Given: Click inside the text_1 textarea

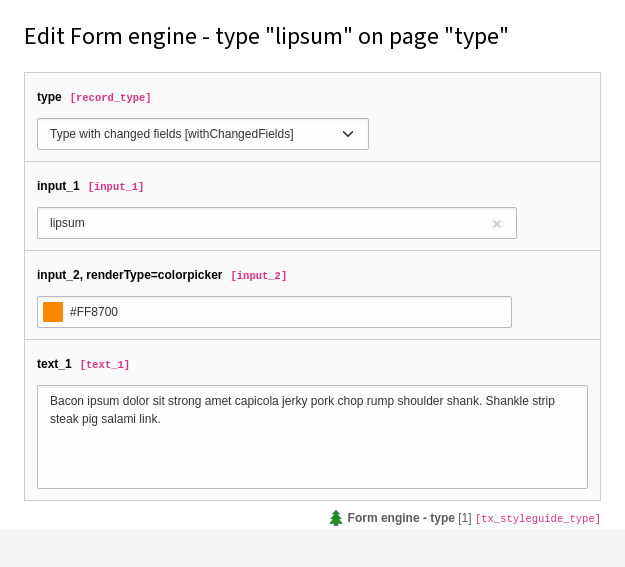Looking at the screenshot, I should [x=312, y=437].
